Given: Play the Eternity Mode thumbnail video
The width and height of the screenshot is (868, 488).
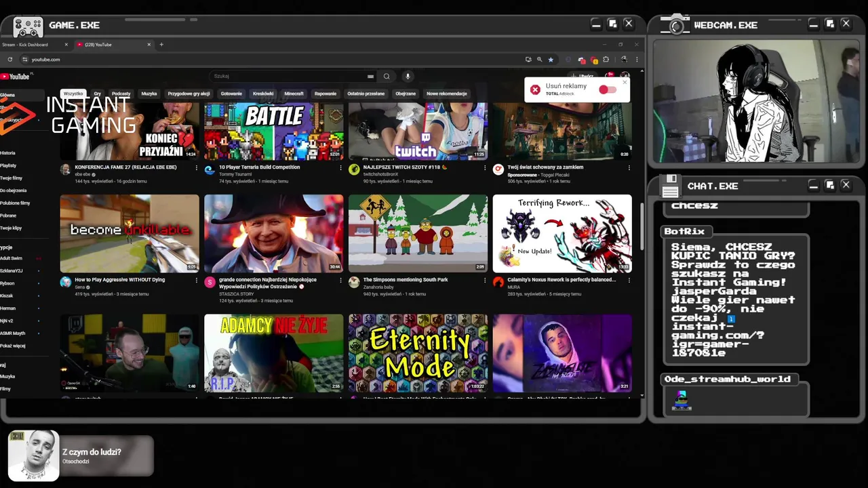Looking at the screenshot, I should pos(418,353).
